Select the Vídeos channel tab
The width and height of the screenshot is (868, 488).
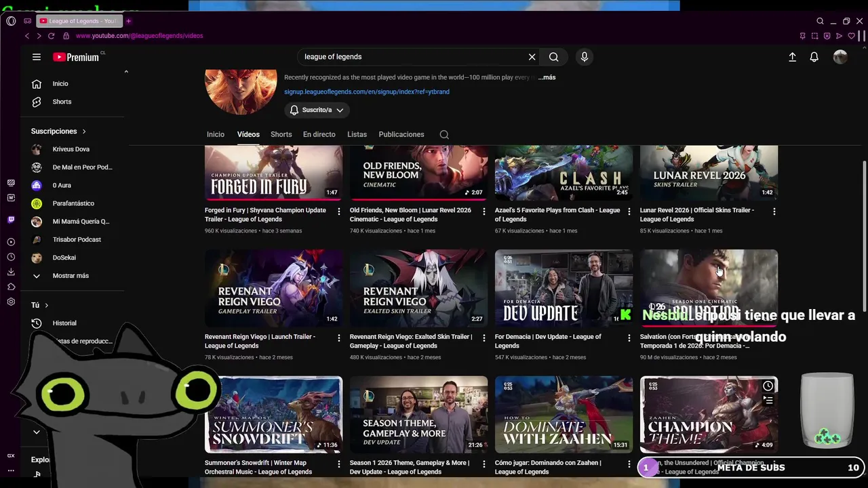pyautogui.click(x=248, y=134)
